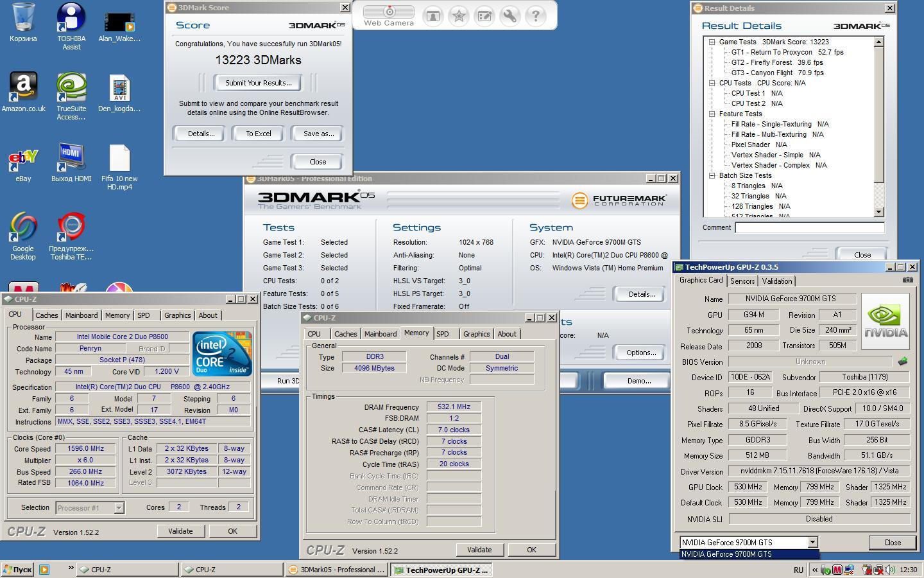Expand hidden quick launch items chevron
Image resolution: width=924 pixels, height=578 pixels.
71,568
